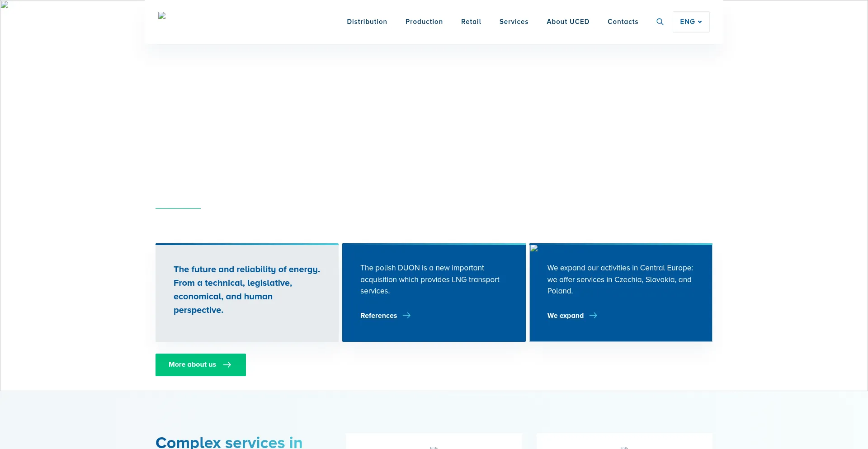Viewport: 868px width, 449px height.
Task: Follow the We expand link
Action: [x=565, y=316]
